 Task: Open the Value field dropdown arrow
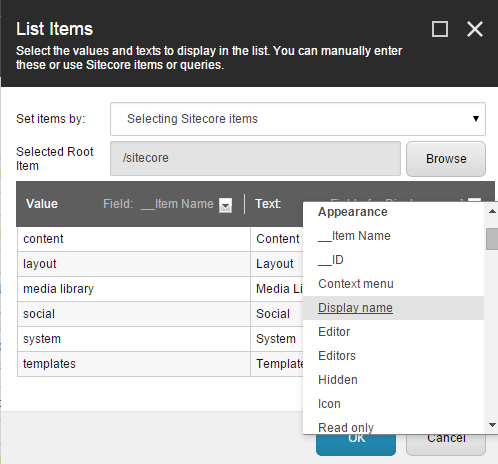pyautogui.click(x=225, y=205)
